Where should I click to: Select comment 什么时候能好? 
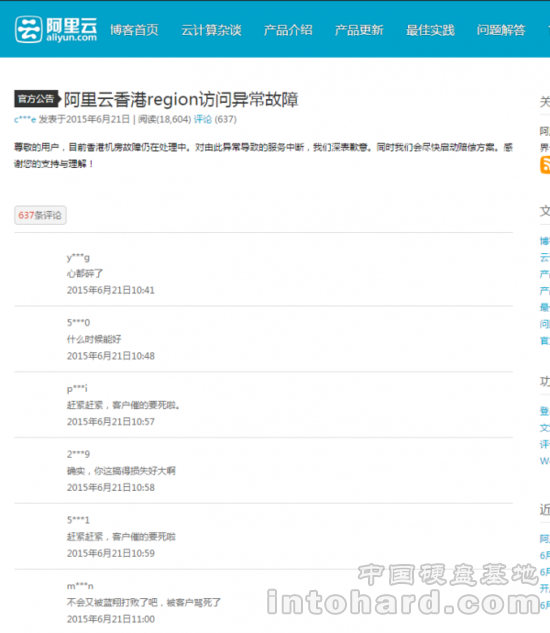click(x=94, y=340)
